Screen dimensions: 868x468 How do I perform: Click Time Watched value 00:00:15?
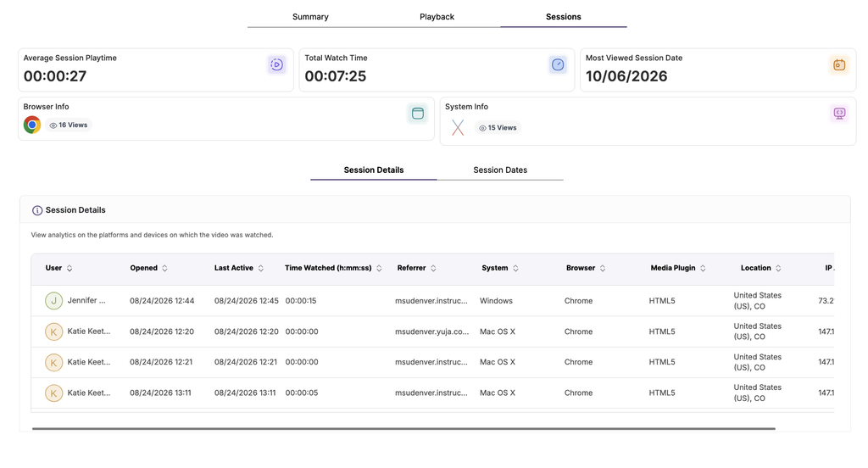pos(301,301)
